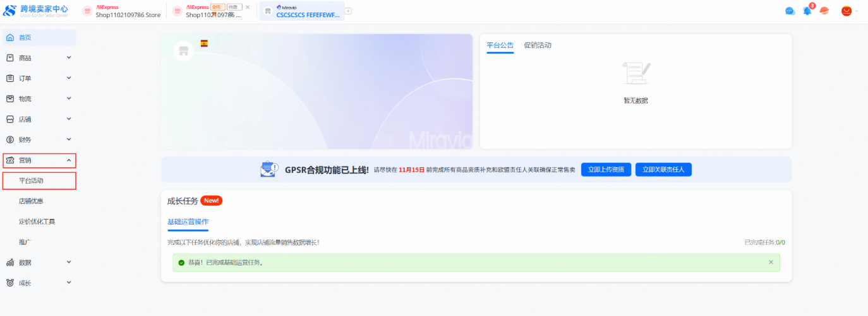Close the second AliExpress shop tab

(x=248, y=7)
